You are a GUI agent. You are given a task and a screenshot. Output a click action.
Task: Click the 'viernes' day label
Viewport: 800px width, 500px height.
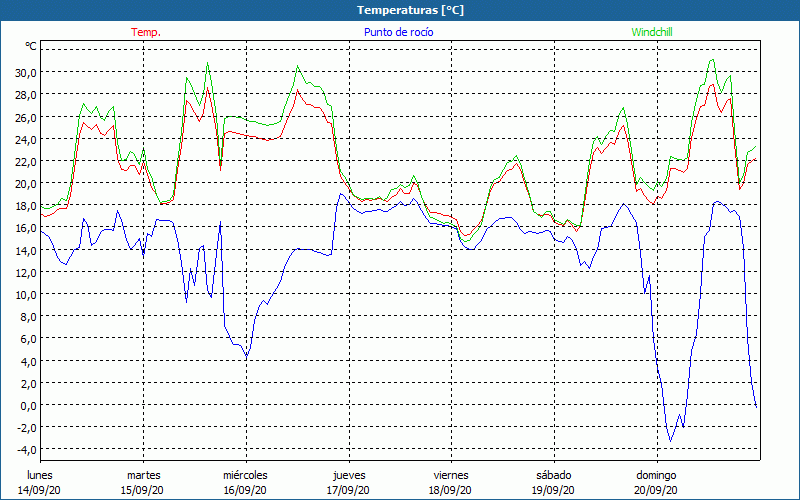click(451, 475)
